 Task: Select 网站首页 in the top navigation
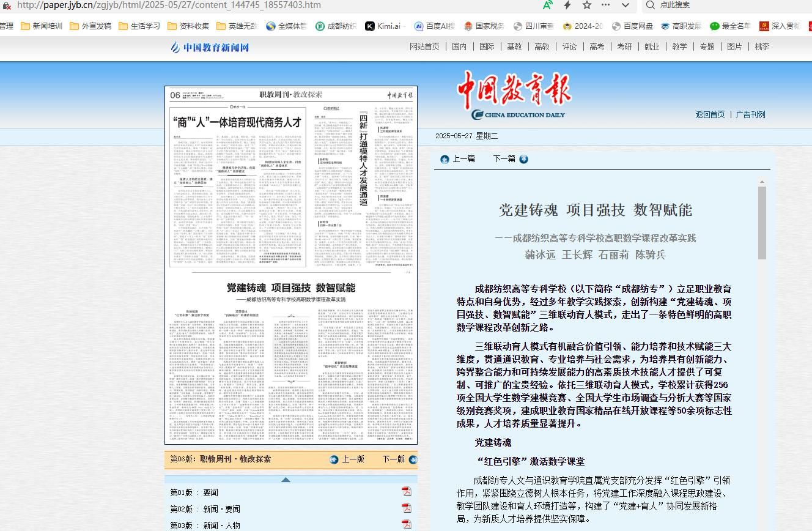[424, 46]
